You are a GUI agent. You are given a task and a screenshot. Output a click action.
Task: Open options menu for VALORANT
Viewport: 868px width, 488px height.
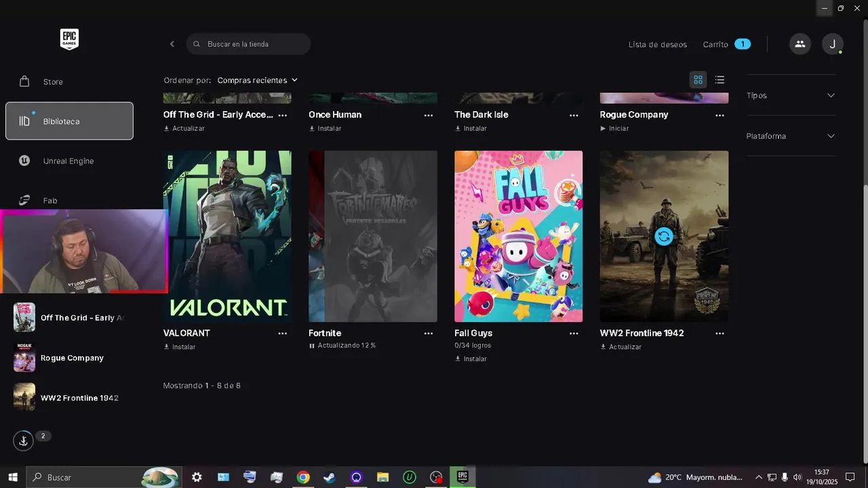pyautogui.click(x=283, y=333)
